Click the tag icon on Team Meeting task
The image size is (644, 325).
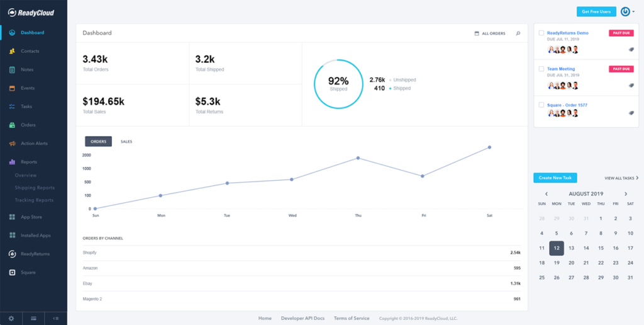(631, 85)
